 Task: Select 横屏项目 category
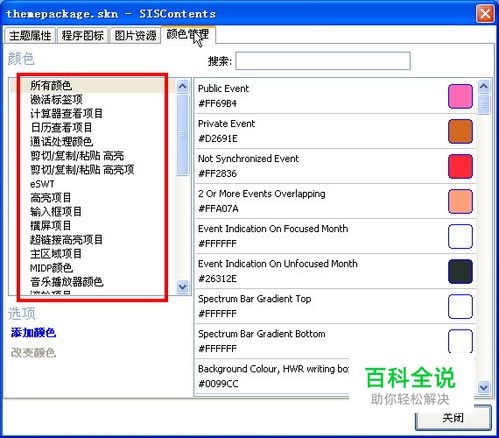51,226
